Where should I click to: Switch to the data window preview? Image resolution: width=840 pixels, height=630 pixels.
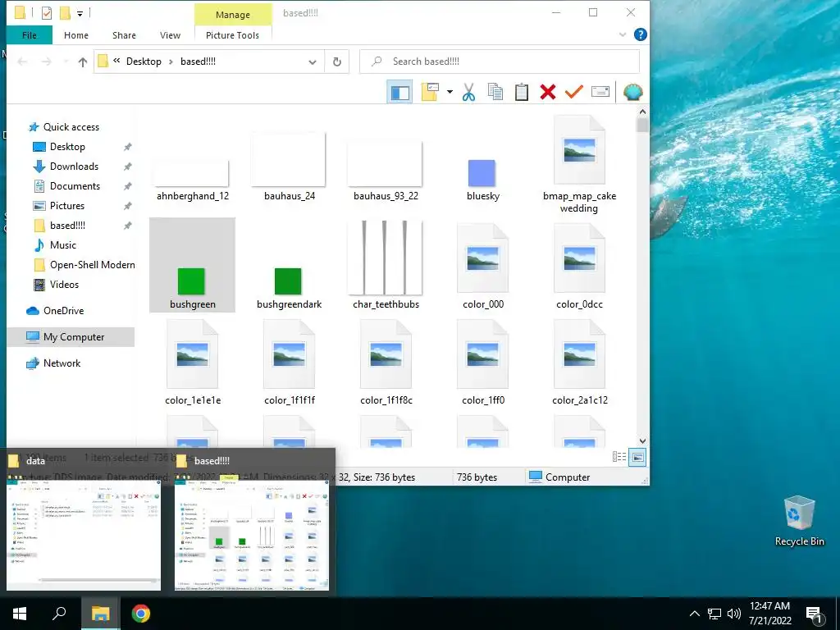pyautogui.click(x=84, y=534)
